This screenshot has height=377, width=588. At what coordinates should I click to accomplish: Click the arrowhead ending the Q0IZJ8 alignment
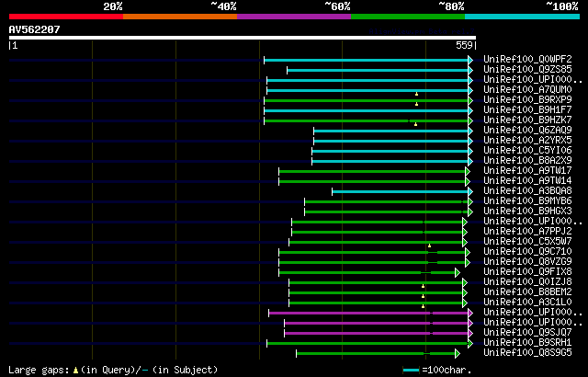coord(465,283)
